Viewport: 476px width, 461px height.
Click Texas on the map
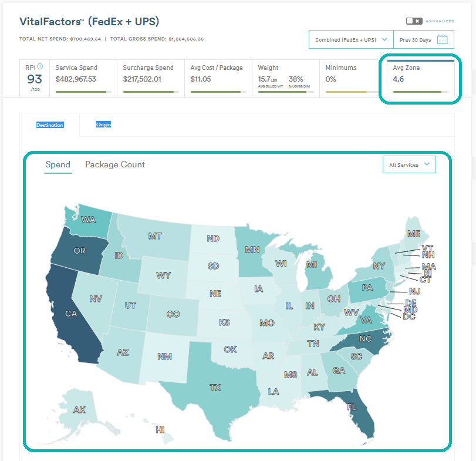coord(215,388)
